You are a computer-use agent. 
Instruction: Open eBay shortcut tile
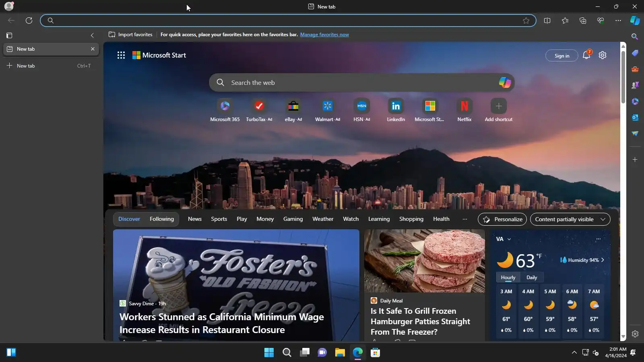[x=293, y=110]
